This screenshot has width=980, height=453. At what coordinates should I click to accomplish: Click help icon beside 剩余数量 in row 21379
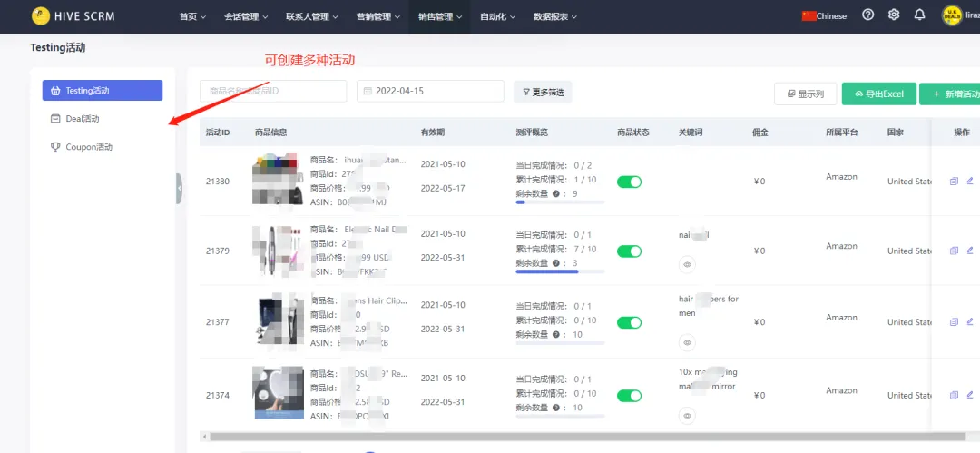tap(555, 263)
